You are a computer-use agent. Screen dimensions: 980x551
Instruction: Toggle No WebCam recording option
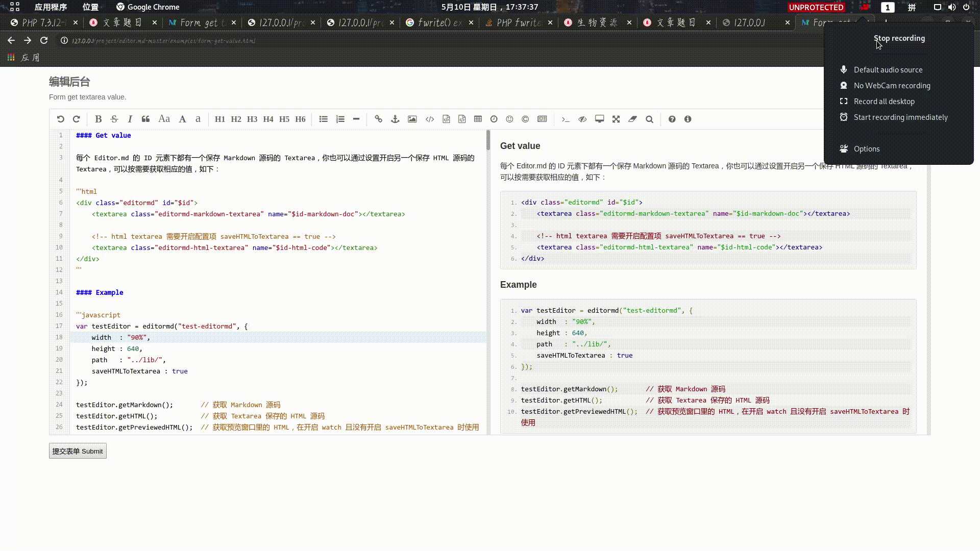coord(892,86)
